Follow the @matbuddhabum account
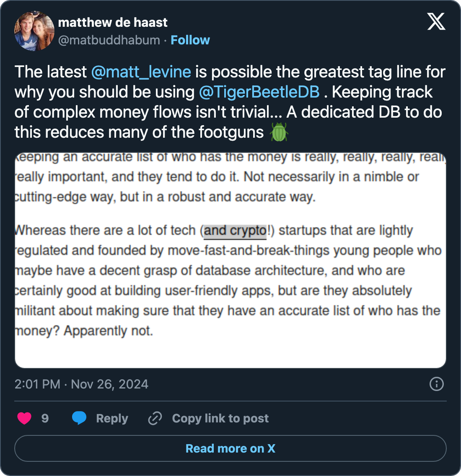The height and width of the screenshot is (476, 461). (x=190, y=40)
